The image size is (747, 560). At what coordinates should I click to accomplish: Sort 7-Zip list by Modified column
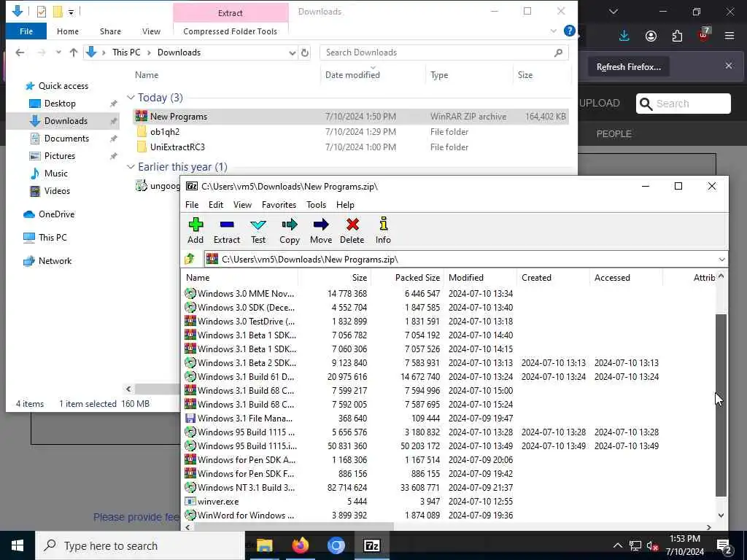click(480, 278)
